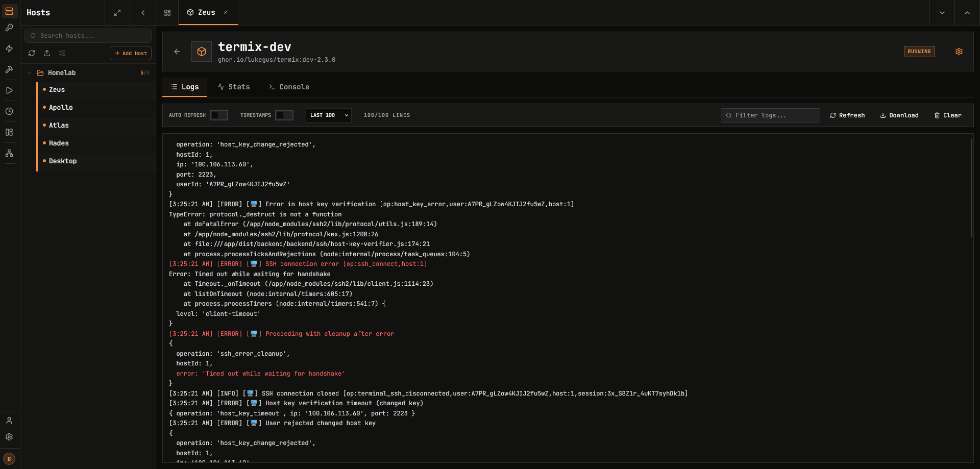
Task: Collapse the Hosts panel with left chevron
Action: 143,13
